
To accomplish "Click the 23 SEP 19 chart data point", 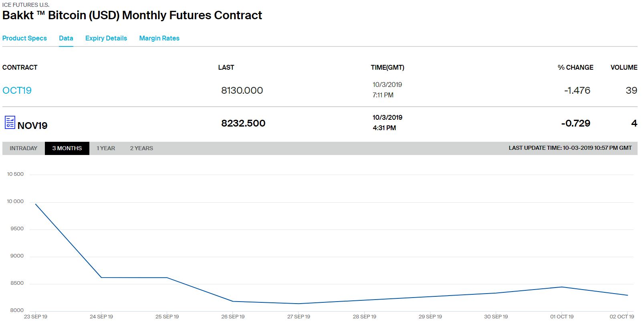I will [36, 204].
